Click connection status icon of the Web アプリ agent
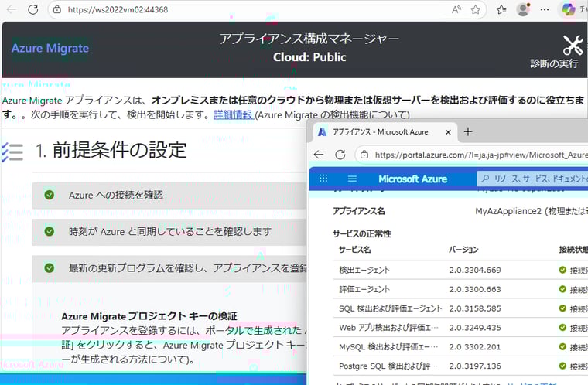 (562, 327)
